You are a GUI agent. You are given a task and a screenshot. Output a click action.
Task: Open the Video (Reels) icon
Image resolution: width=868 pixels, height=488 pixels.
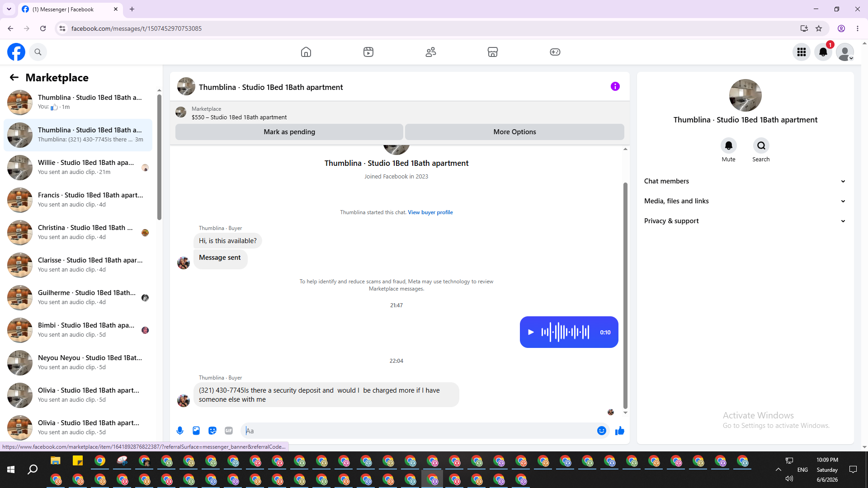coord(368,52)
